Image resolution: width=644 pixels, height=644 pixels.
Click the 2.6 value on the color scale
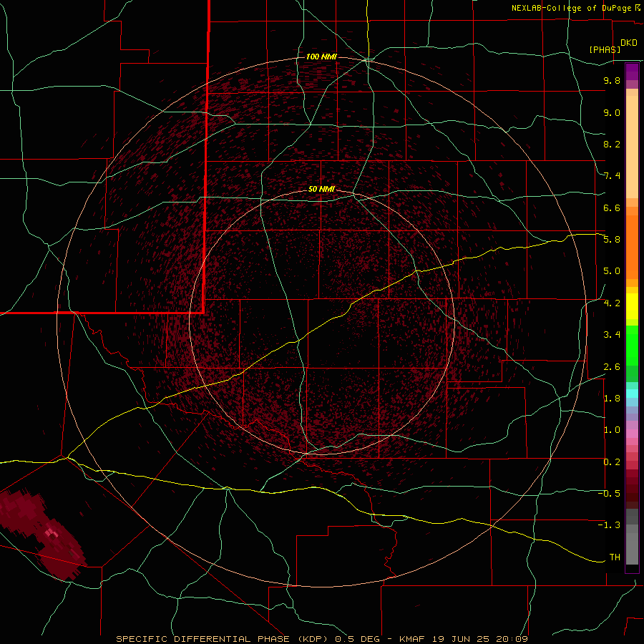[x=612, y=367]
